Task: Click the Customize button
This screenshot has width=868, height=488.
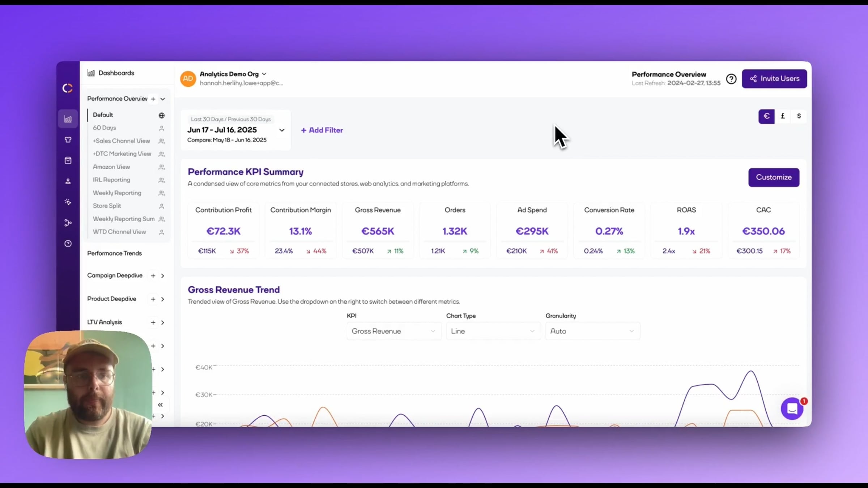Action: point(774,177)
